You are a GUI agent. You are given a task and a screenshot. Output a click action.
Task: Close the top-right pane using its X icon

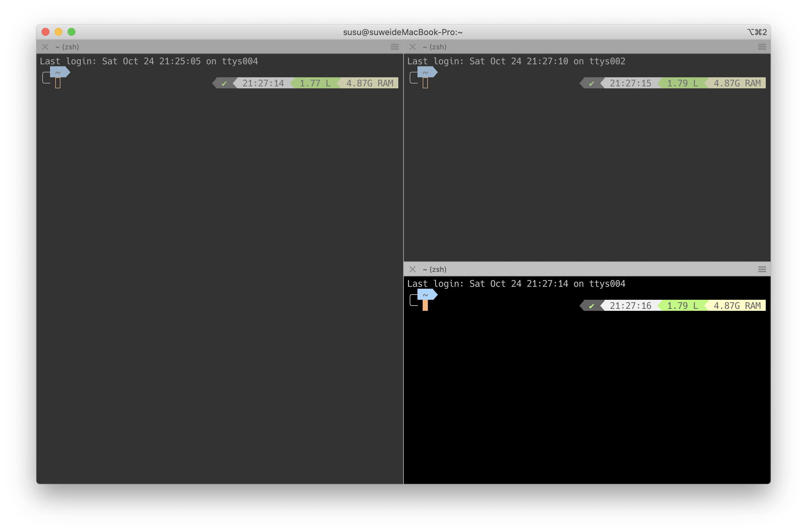[412, 47]
